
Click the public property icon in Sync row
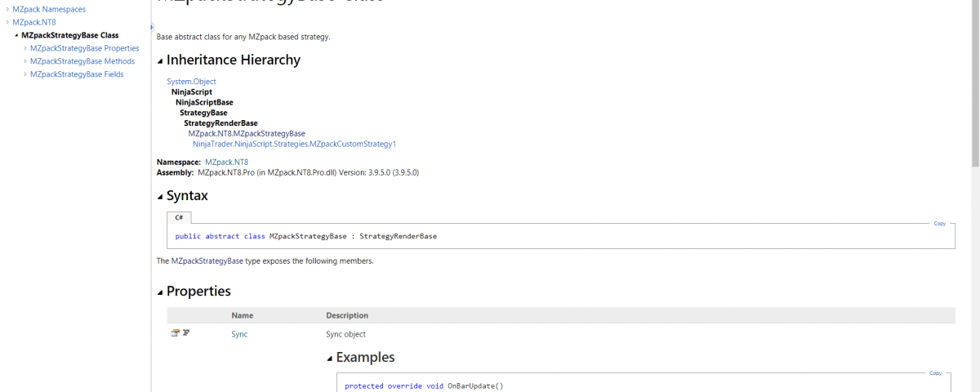[x=175, y=333]
